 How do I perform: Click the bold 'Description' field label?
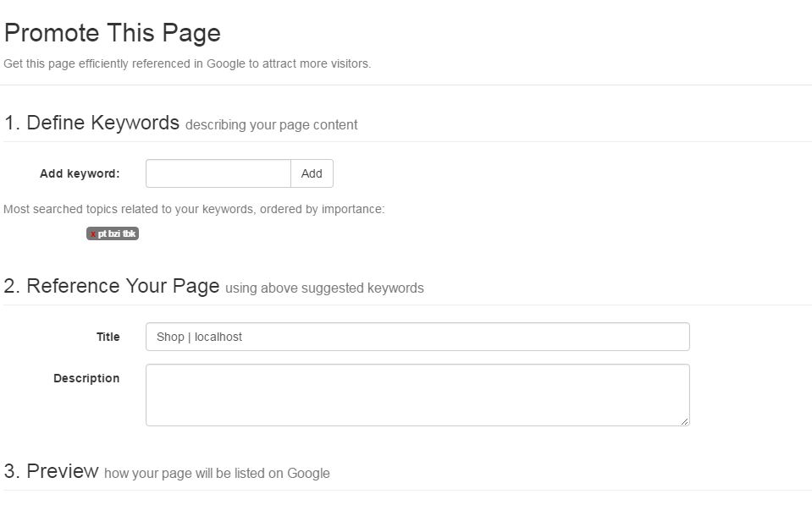point(86,378)
